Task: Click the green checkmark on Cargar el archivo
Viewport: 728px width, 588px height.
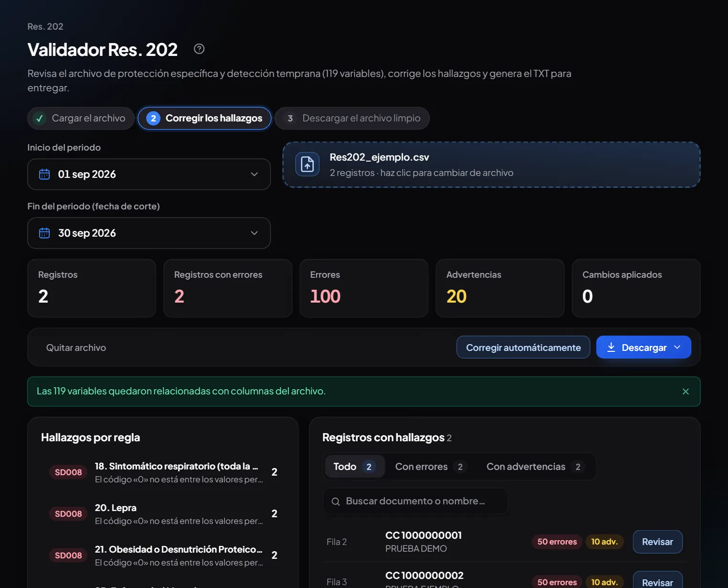Action: [40, 118]
